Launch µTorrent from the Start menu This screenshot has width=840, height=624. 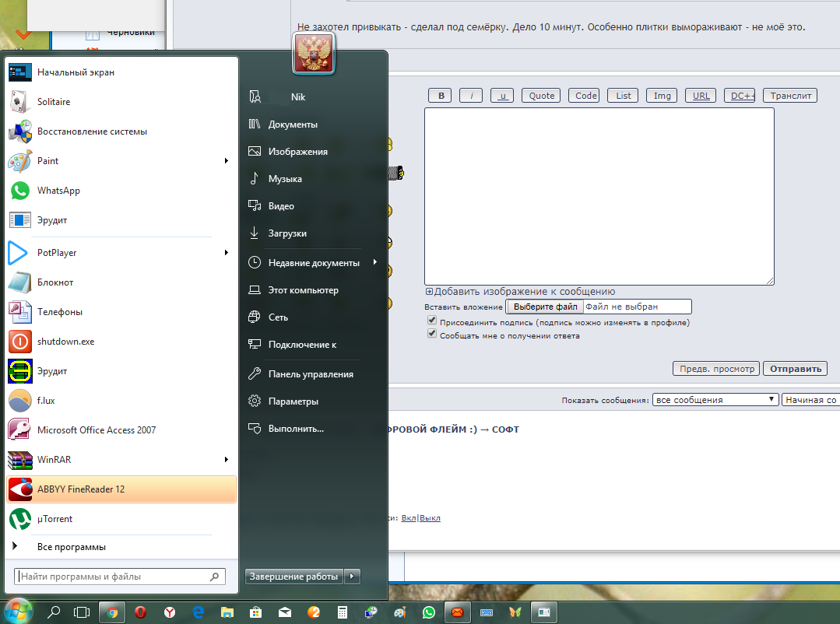coord(121,518)
